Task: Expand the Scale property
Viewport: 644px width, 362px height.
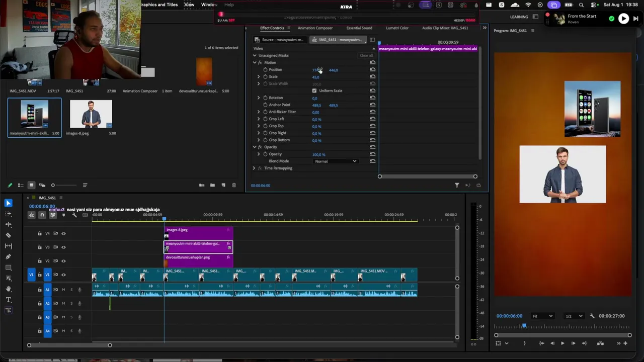Action: (x=259, y=76)
